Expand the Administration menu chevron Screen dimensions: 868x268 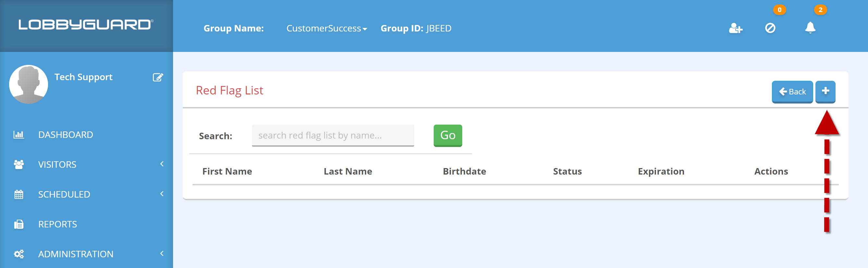(x=162, y=253)
